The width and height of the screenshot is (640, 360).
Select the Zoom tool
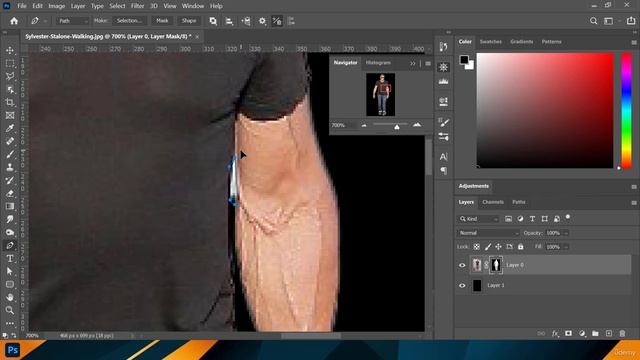tap(10, 310)
